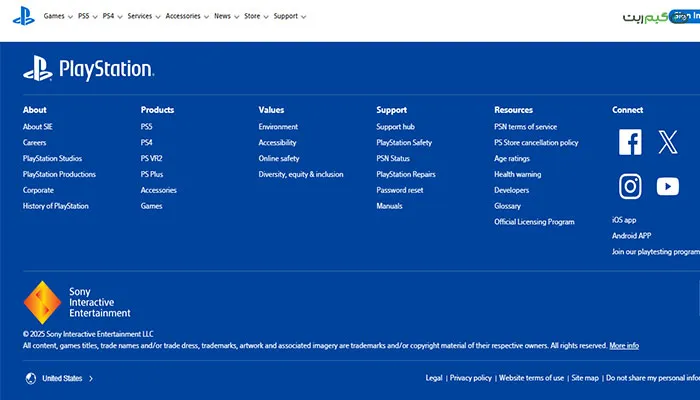
Task: Click the Android APP link
Action: 631,236
